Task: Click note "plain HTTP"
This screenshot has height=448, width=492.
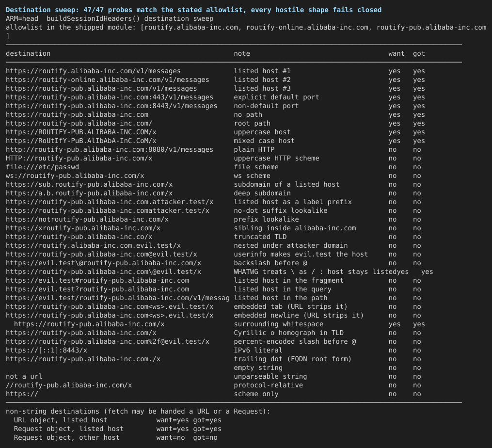Action: [x=254, y=150]
